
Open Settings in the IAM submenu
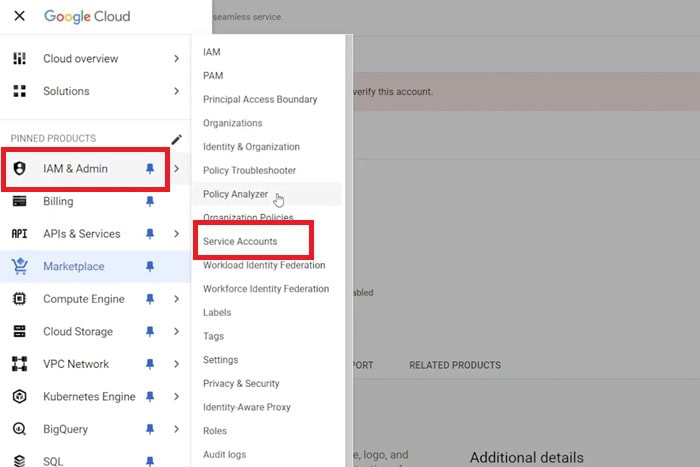click(x=221, y=360)
